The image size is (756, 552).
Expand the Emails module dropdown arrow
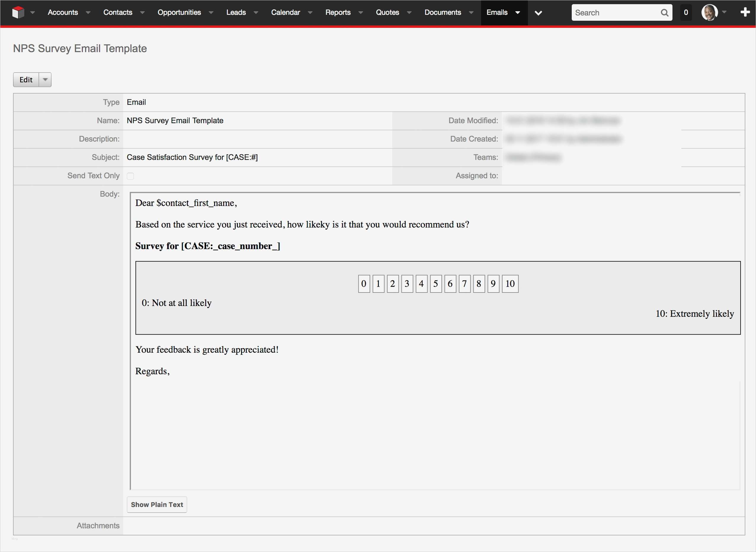[517, 13]
